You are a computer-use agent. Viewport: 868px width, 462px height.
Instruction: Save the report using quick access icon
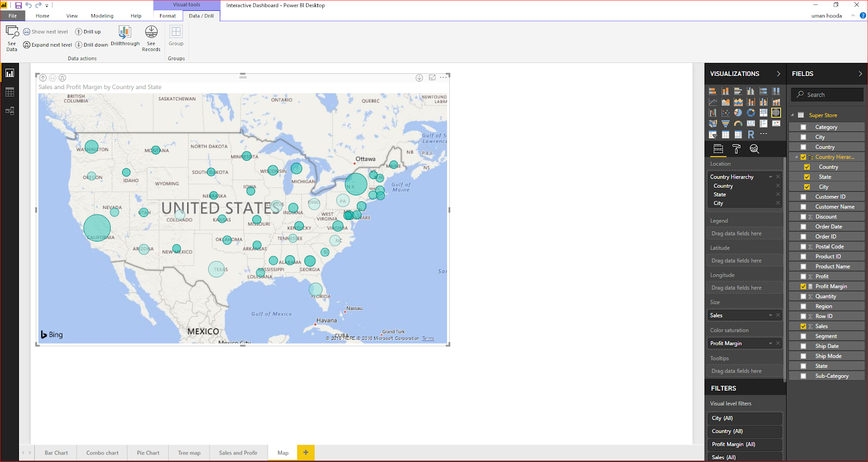click(18, 5)
